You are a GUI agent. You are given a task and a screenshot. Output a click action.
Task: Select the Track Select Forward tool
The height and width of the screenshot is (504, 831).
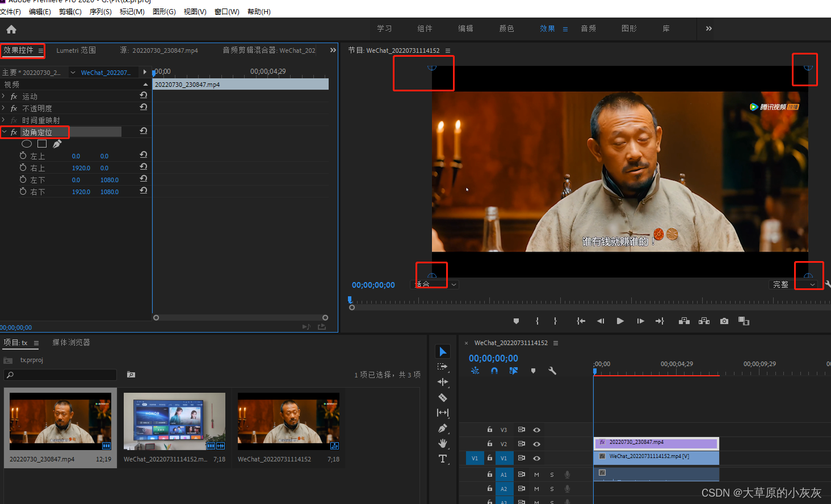tap(443, 367)
